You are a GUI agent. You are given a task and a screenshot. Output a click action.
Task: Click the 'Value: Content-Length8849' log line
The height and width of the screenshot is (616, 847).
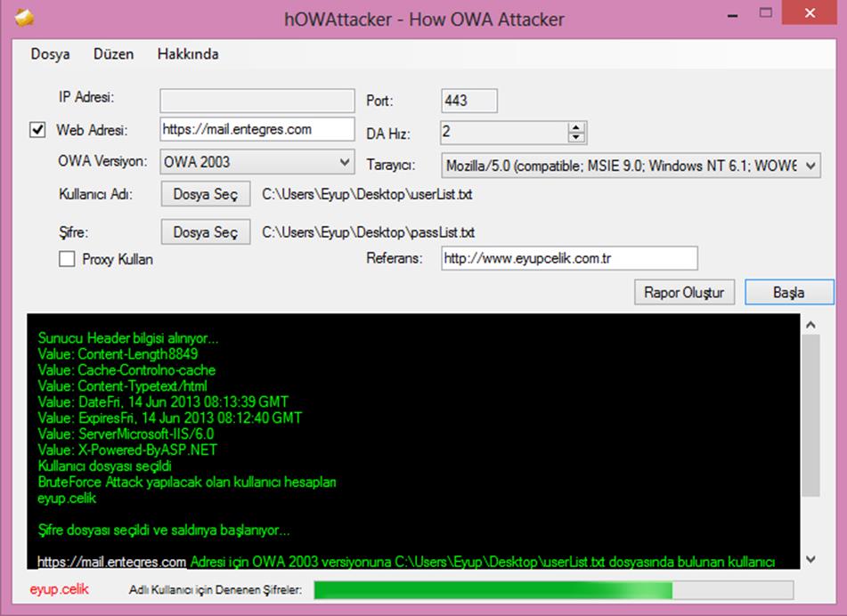point(118,354)
